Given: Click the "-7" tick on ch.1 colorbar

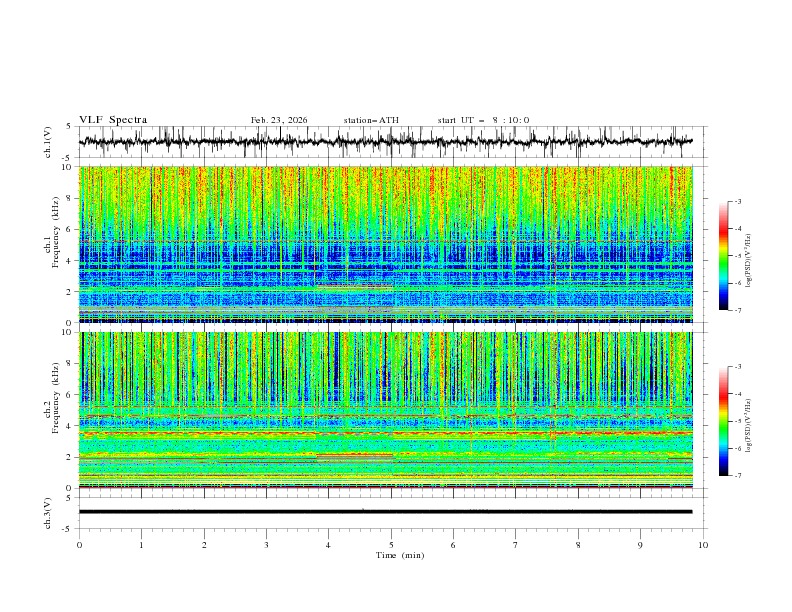Looking at the screenshot, I should pyautogui.click(x=738, y=310).
